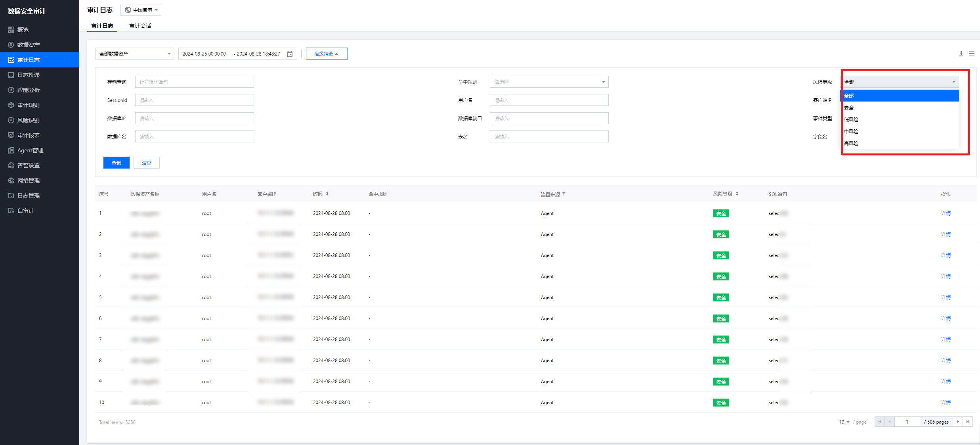Open Agent管理 in the sidebar

click(30, 150)
